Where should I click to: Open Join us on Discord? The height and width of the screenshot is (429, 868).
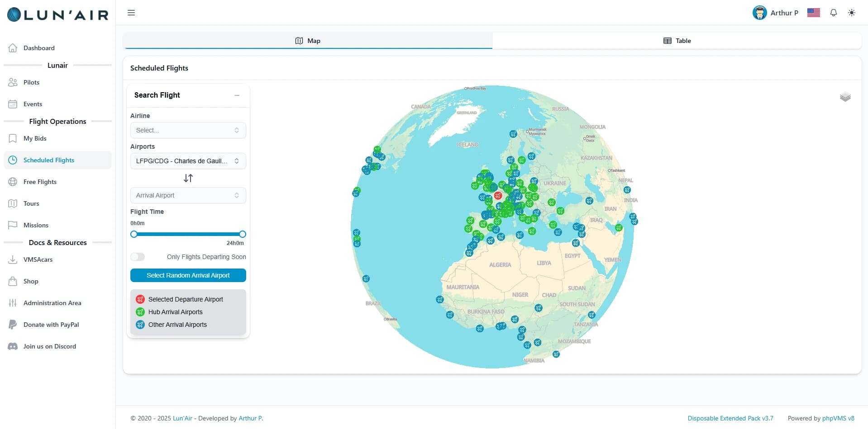pos(49,346)
